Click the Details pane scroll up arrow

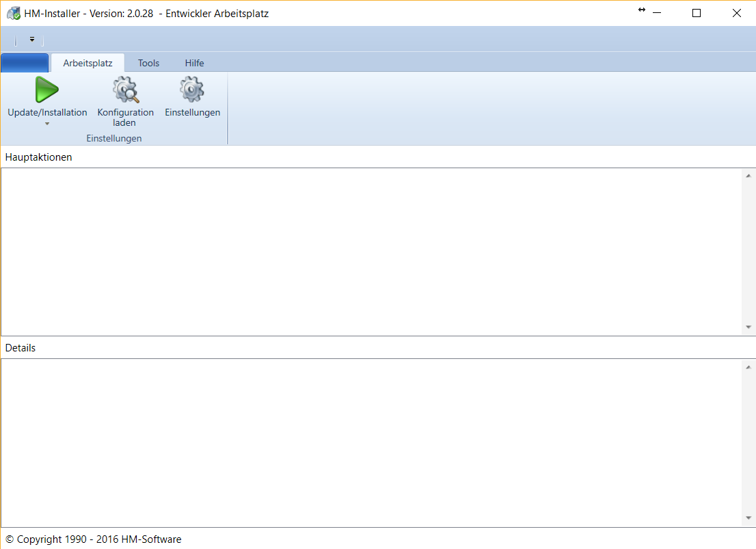tap(748, 367)
